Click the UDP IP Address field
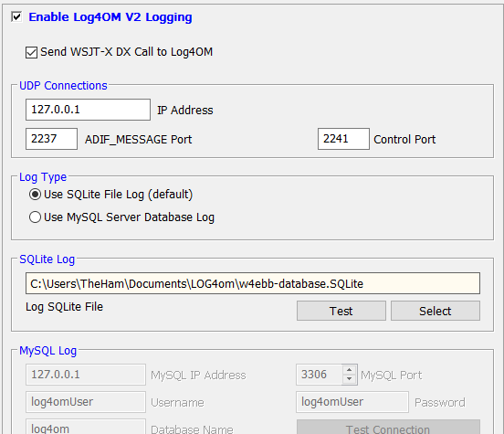Screen dimensions: 504x434 (88, 110)
